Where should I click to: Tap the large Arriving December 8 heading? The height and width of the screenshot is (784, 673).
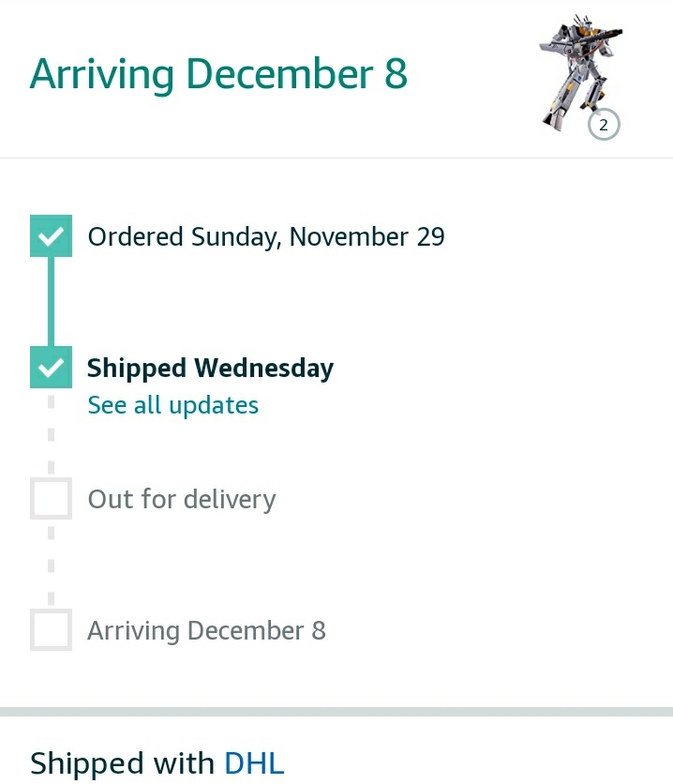point(218,73)
